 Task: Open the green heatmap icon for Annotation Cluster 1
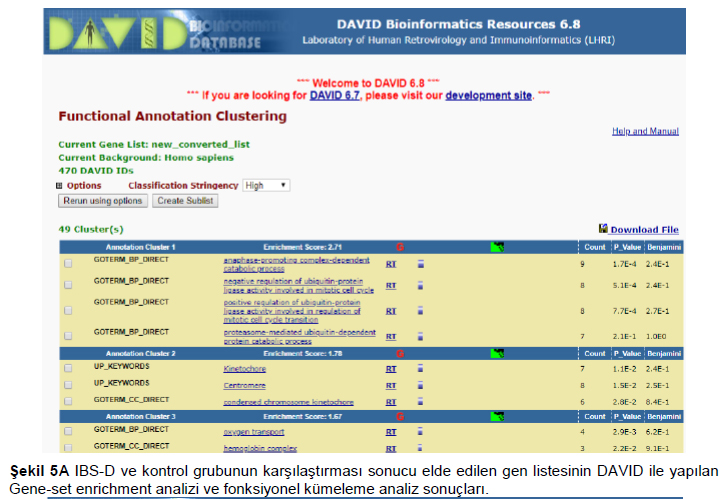[x=497, y=247]
